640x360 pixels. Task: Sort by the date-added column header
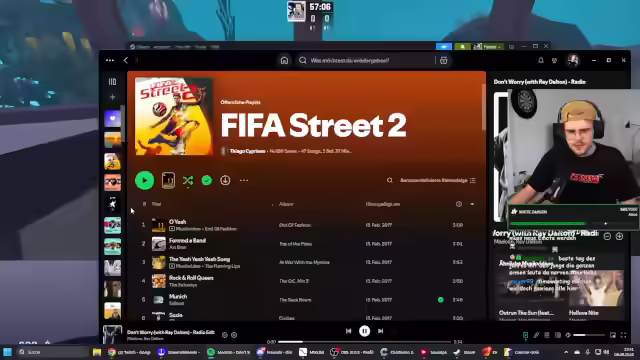(x=383, y=204)
